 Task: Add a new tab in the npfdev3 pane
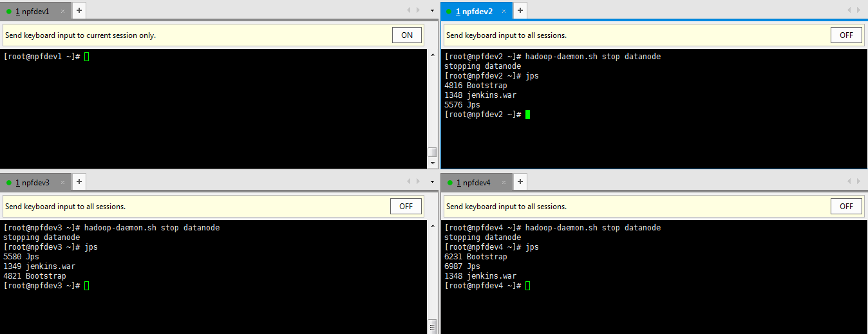click(x=79, y=182)
